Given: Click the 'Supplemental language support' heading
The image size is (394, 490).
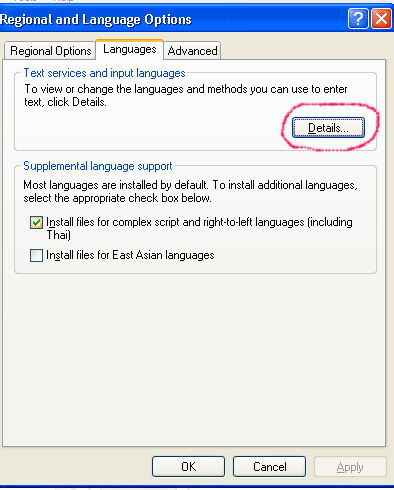Looking at the screenshot, I should tap(98, 166).
